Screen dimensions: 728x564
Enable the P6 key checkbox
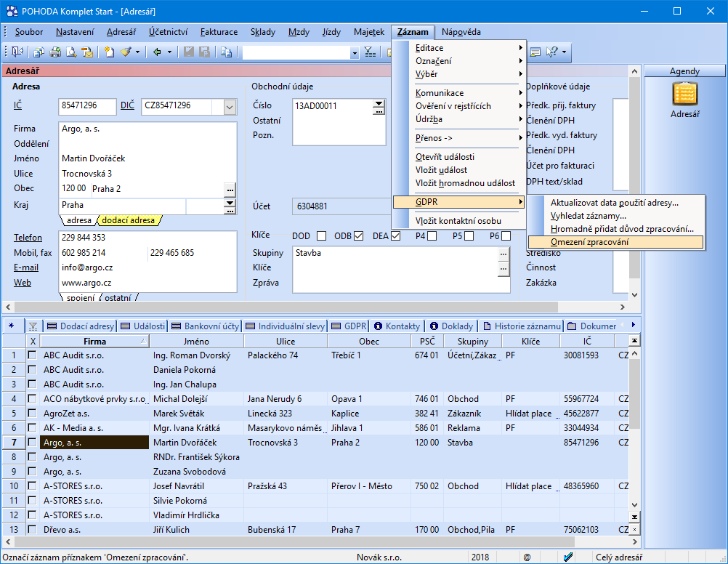click(x=506, y=236)
